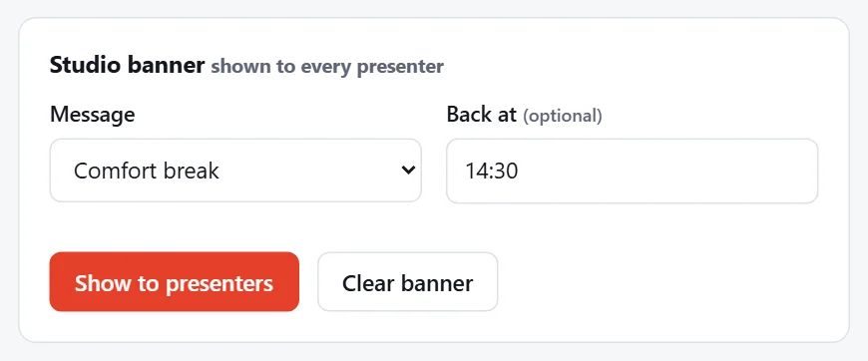868x361 pixels.
Task: Change the Comfort break message selection
Action: click(x=235, y=171)
